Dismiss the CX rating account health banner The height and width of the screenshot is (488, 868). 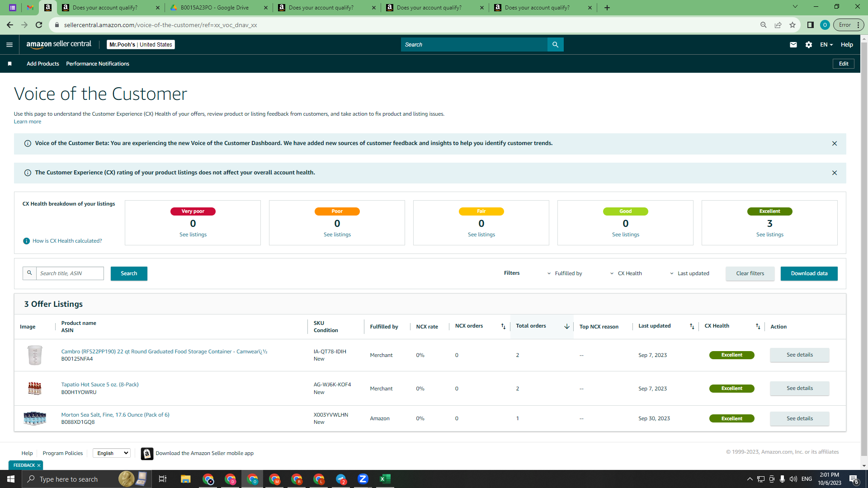(x=835, y=173)
